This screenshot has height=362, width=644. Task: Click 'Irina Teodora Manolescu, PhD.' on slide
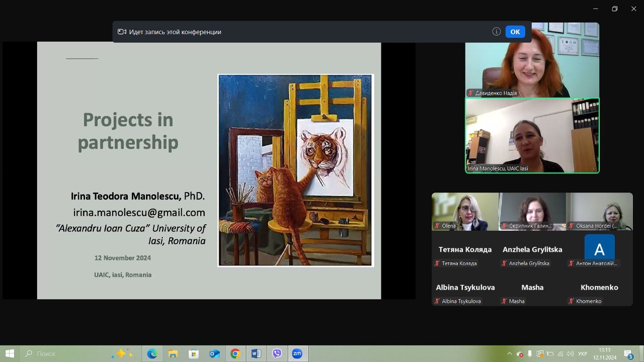click(x=138, y=196)
